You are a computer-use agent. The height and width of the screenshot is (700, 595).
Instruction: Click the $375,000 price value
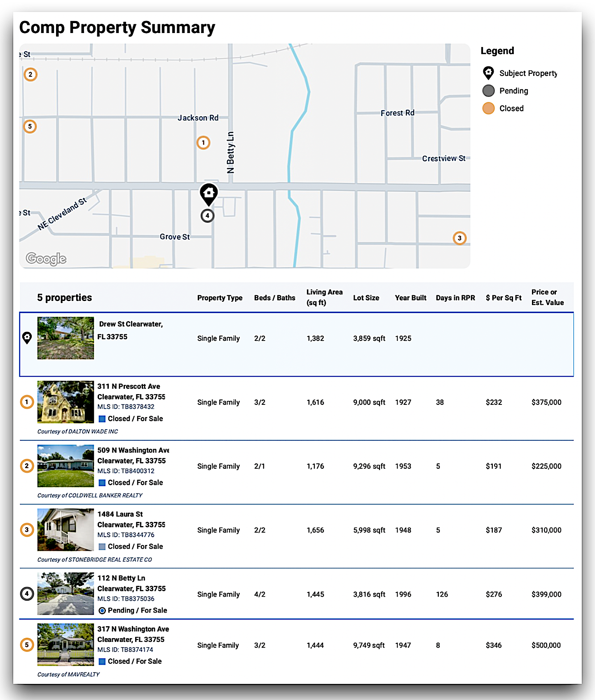[x=546, y=402]
